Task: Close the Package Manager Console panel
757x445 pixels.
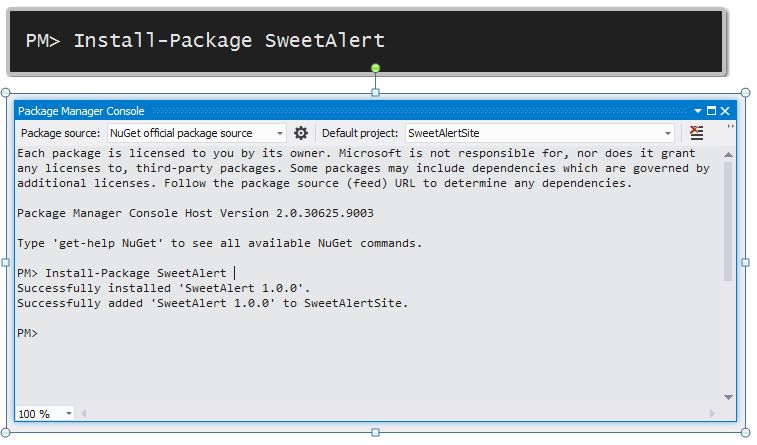Action: (725, 111)
